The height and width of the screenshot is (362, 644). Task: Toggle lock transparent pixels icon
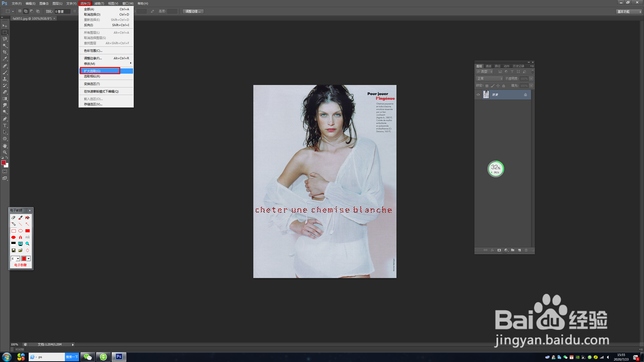(x=487, y=86)
